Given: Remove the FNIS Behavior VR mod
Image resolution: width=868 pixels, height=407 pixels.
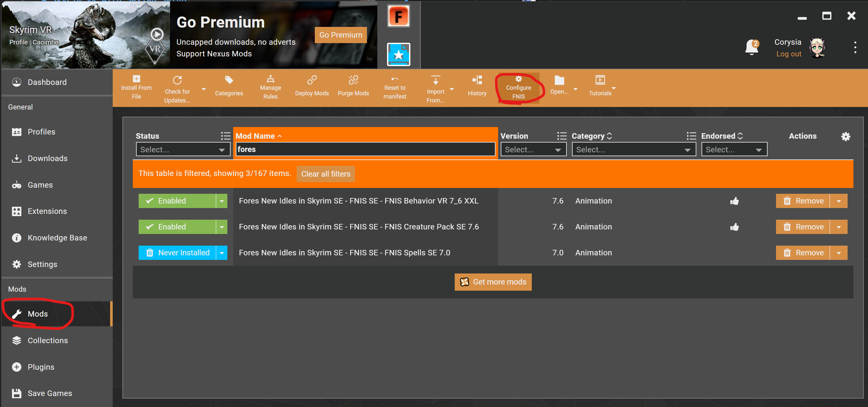Looking at the screenshot, I should click(803, 201).
